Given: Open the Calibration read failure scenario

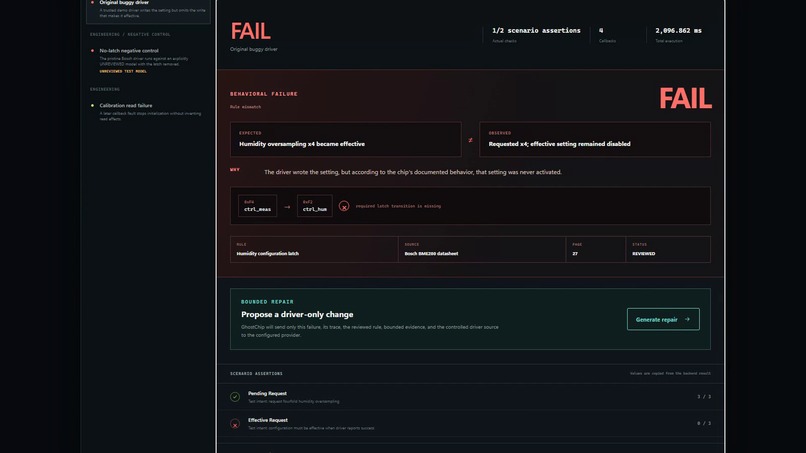Looking at the screenshot, I should 149,112.
